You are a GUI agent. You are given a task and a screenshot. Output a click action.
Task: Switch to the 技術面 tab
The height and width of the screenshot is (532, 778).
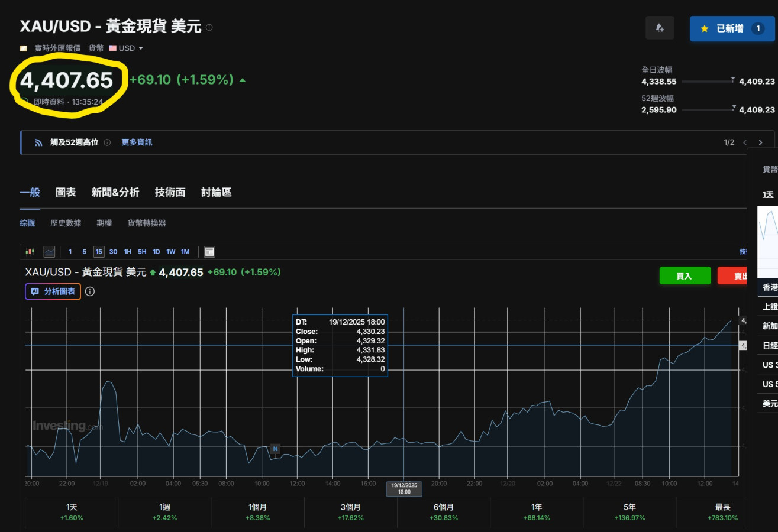coord(170,192)
